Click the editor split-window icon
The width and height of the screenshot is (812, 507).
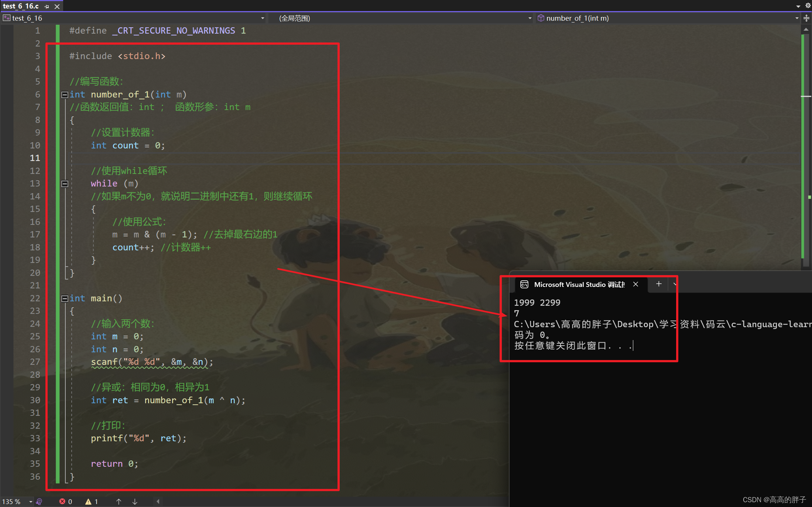(806, 18)
